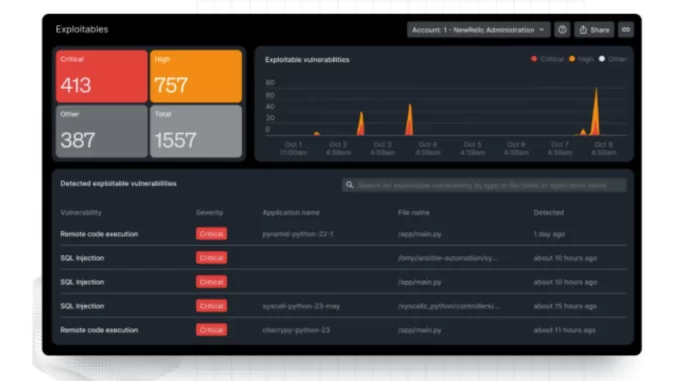
Task: Focus the exploitable vulnerability search field
Action: (x=484, y=185)
